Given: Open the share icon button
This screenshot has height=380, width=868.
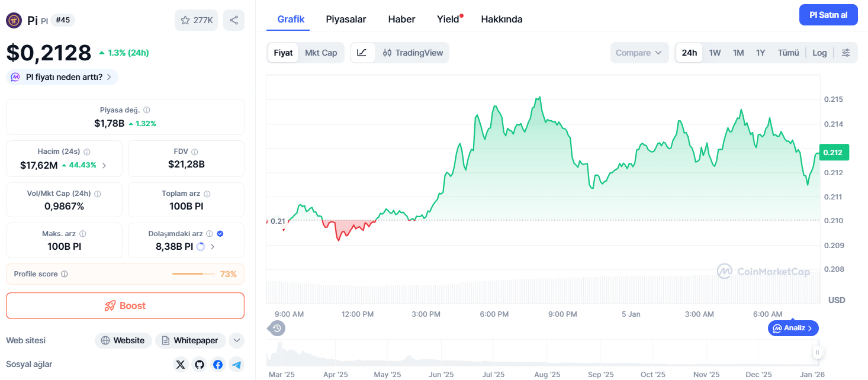Looking at the screenshot, I should (234, 20).
